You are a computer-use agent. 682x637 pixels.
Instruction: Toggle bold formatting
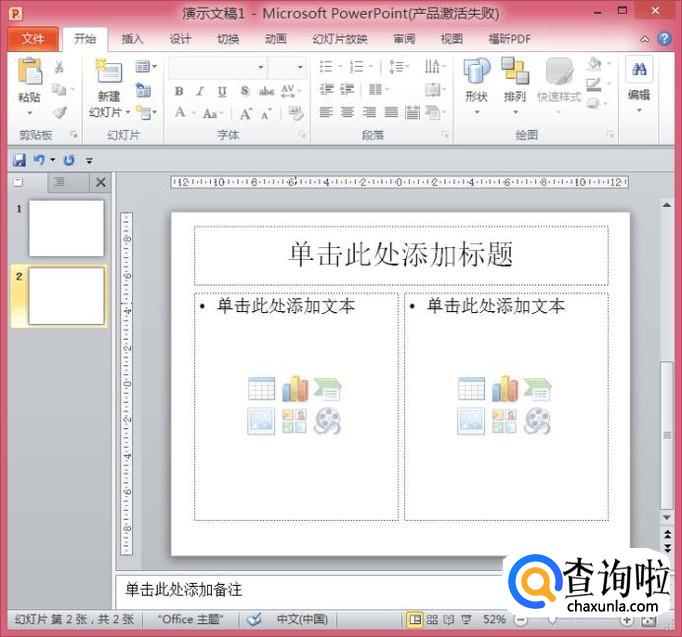[179, 91]
